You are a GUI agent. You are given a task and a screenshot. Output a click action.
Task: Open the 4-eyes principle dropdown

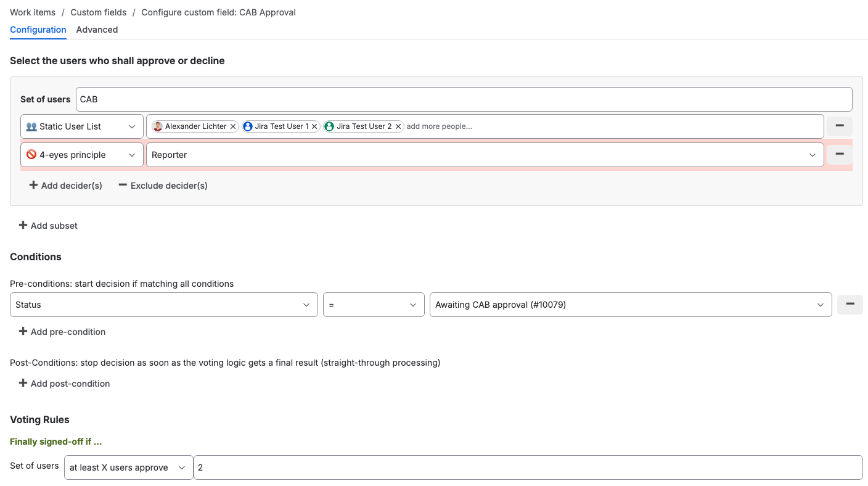tap(82, 155)
